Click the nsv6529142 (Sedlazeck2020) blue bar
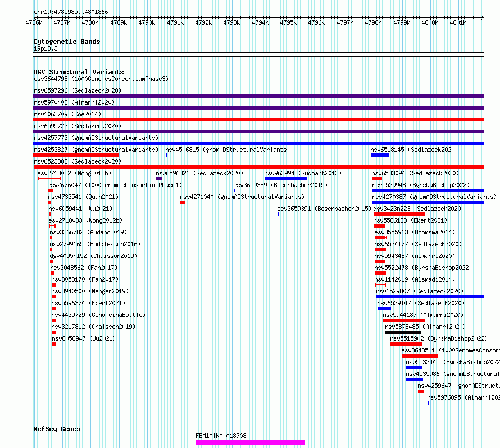 pyautogui.click(x=384, y=309)
